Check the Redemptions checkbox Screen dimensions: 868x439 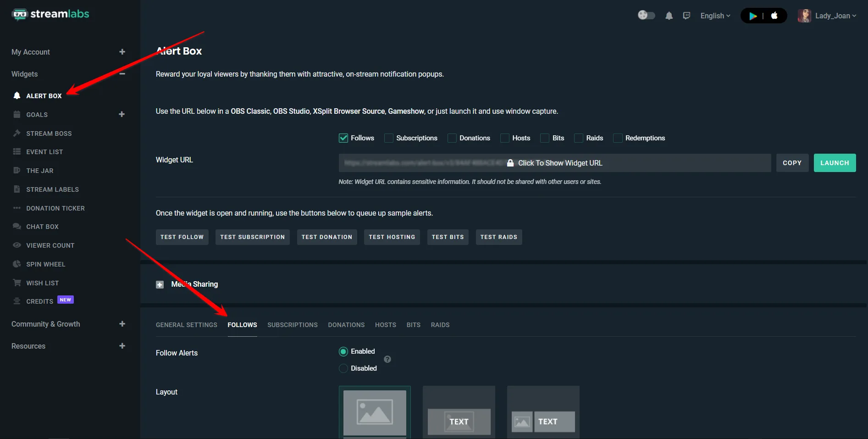click(618, 138)
